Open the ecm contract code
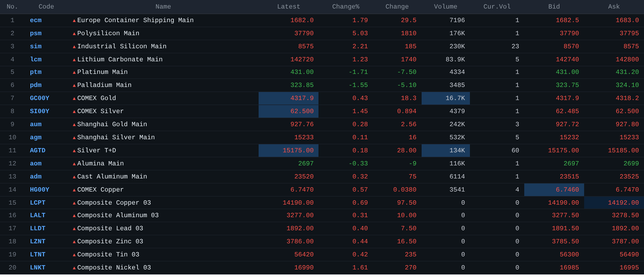 [x=36, y=20]
